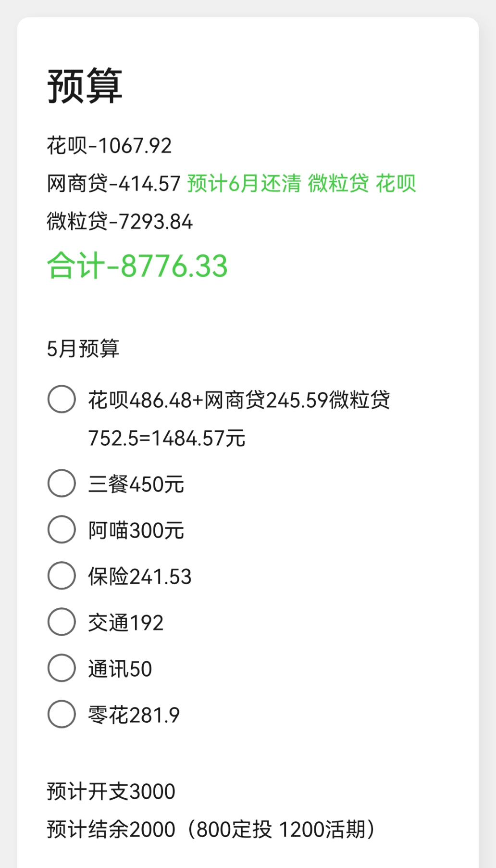Image resolution: width=496 pixels, height=868 pixels.
Task: Toggle the 保险241.53 checkbox
Action: pos(62,576)
